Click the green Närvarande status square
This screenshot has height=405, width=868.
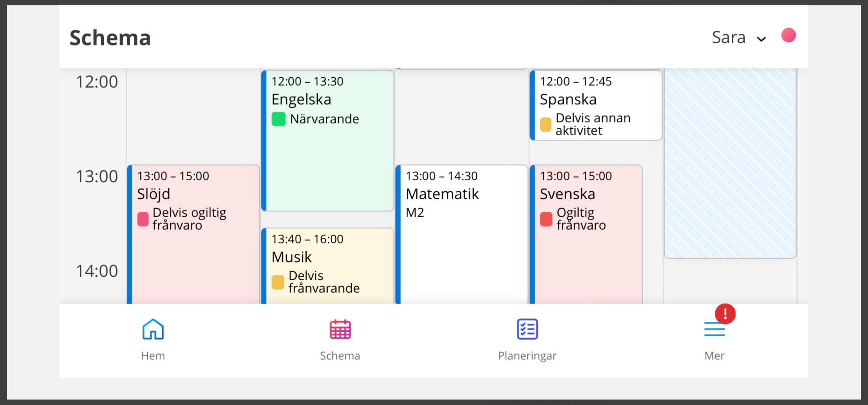278,119
